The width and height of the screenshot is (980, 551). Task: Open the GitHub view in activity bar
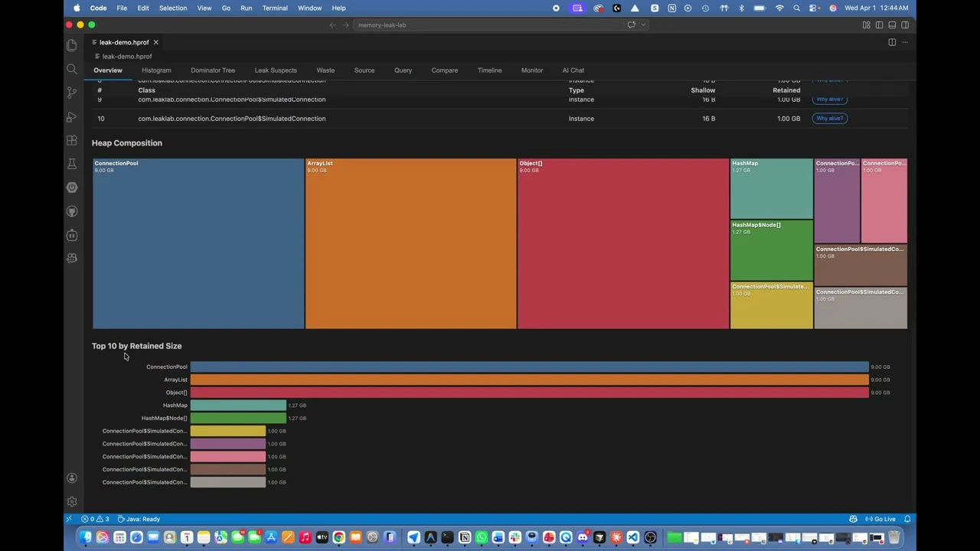(x=72, y=211)
